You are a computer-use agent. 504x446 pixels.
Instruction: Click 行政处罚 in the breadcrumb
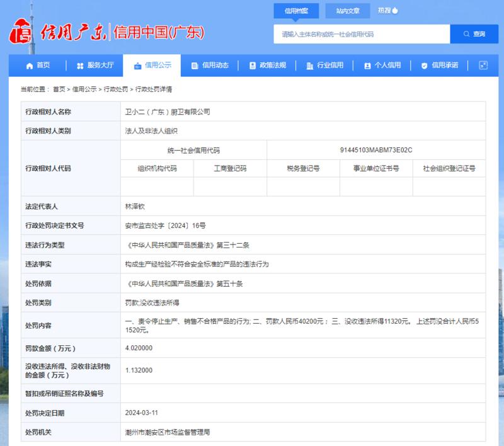click(x=116, y=89)
